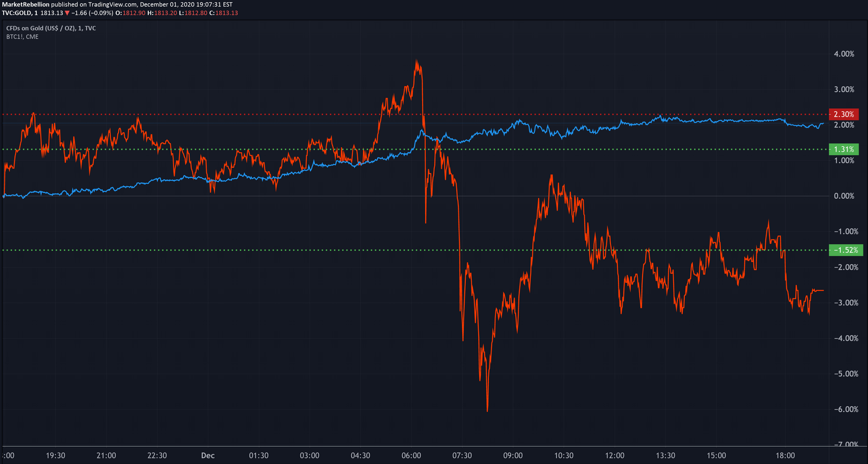Screen dimensions: 868x464
Task: Click the 19:30 time axis label
Action: [x=56, y=455]
